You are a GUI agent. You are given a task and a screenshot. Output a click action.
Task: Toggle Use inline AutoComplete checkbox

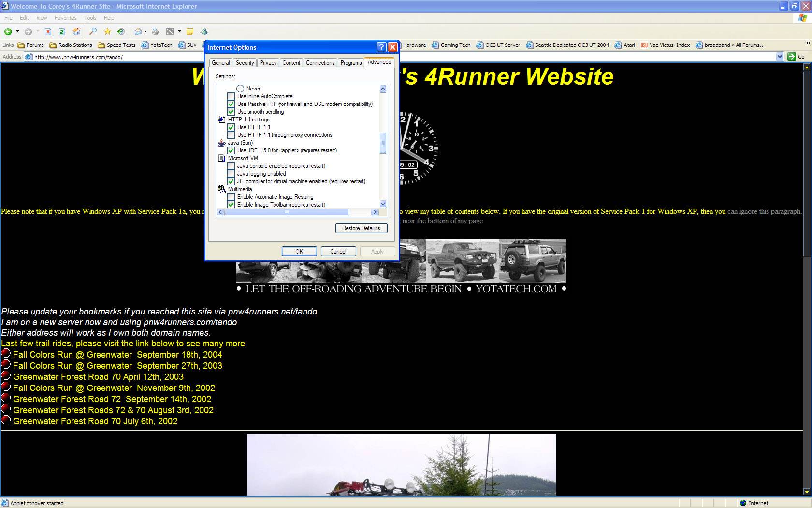coord(231,96)
